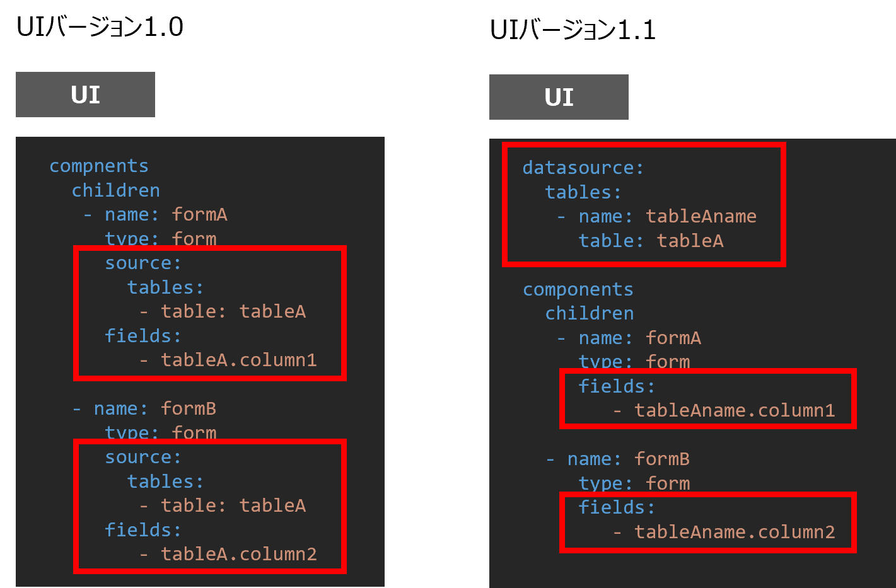Select the misspelled "compnents" keyword
Viewport: 896px width, 588px height.
[x=99, y=166]
